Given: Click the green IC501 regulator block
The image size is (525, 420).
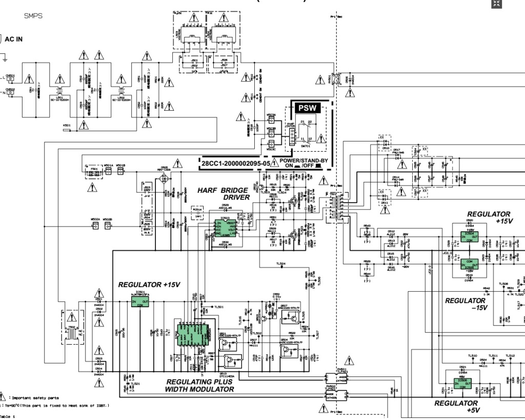Looking at the screenshot, I should [140, 302].
